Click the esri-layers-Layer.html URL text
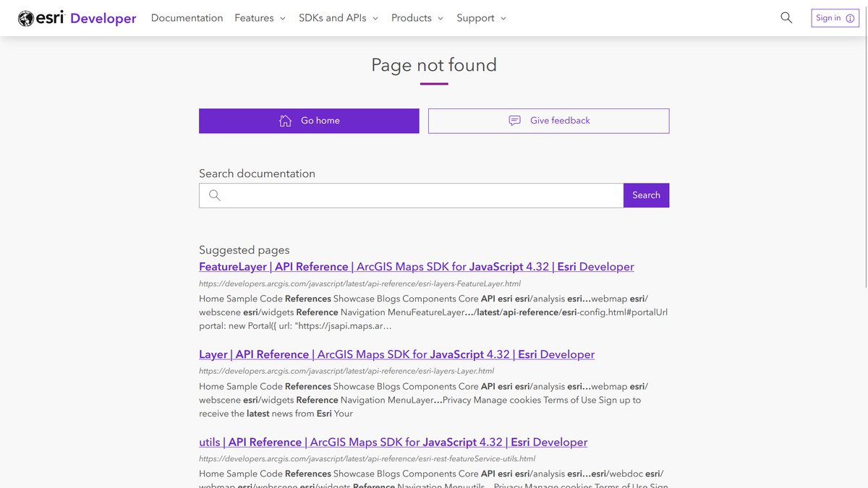The image size is (868, 488). [x=346, y=371]
